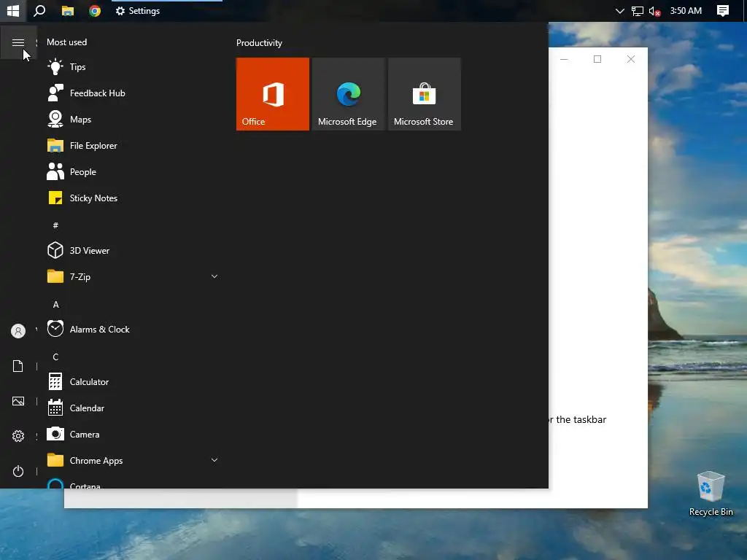Click the '#' group header
This screenshot has height=560, width=747.
pos(55,225)
